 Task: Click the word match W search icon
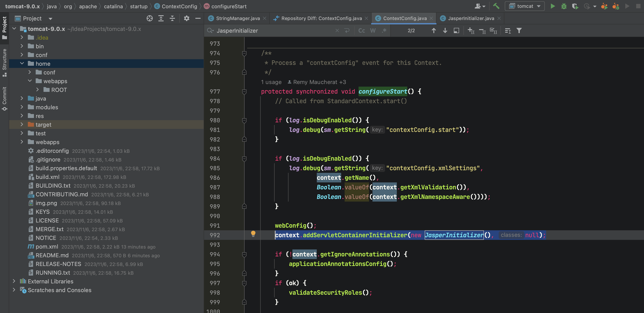pyautogui.click(x=372, y=30)
